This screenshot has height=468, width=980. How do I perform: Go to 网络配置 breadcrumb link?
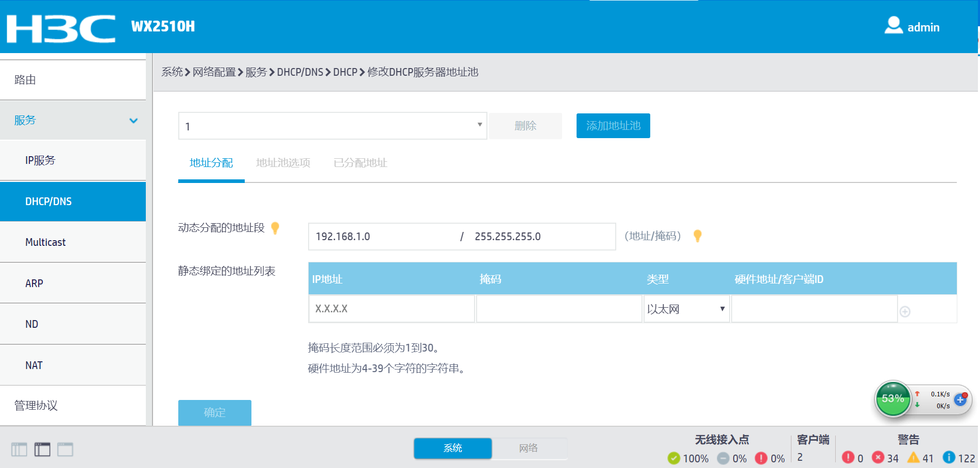pos(214,72)
